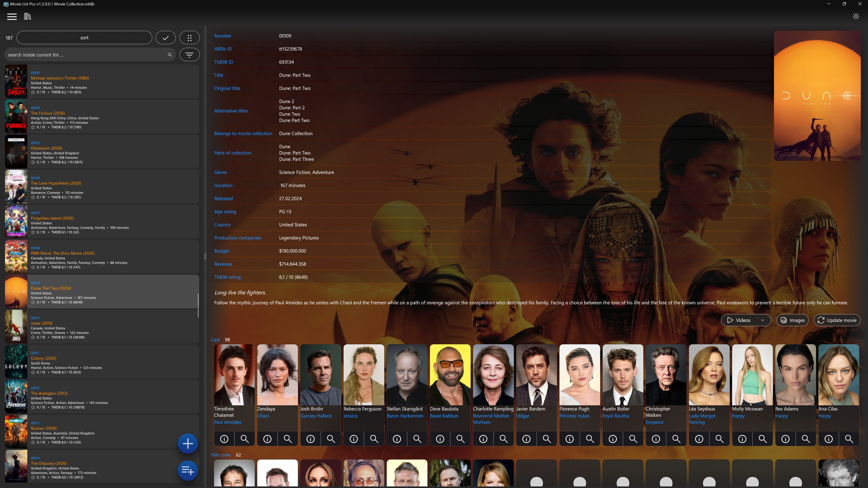Toggle star rating for Joker (2019)
The height and width of the screenshot is (488, 868).
click(x=33, y=337)
